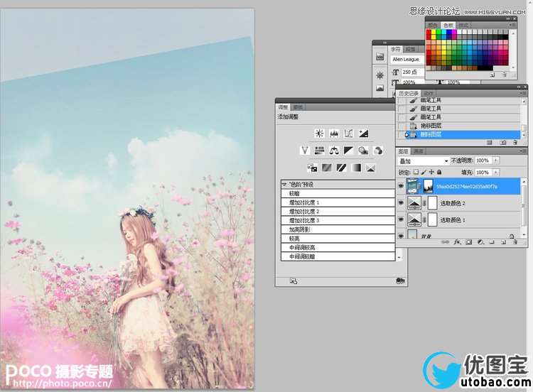Switch to the Styles tab

coord(463,25)
